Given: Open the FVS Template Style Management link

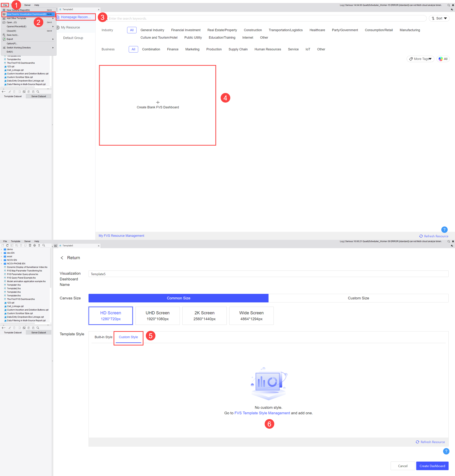Looking at the screenshot, I should pos(262,413).
